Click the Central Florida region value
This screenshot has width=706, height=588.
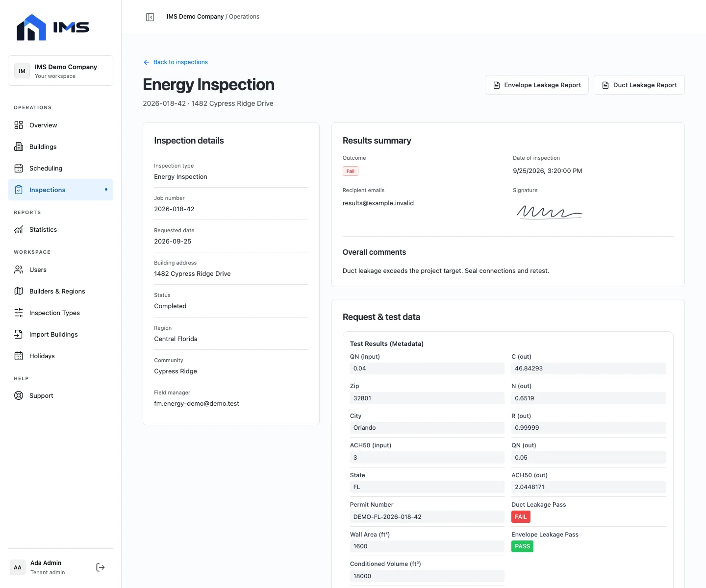tap(176, 339)
